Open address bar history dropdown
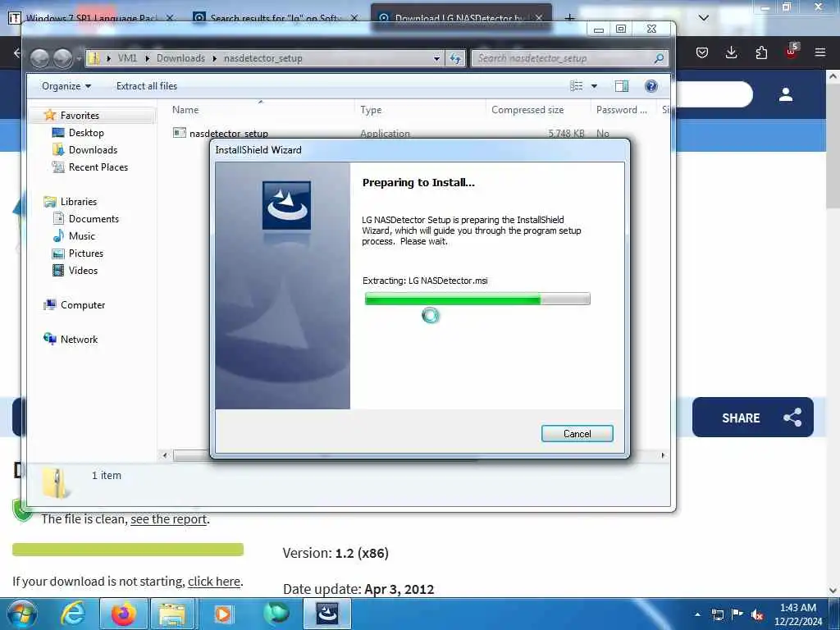 click(x=436, y=58)
